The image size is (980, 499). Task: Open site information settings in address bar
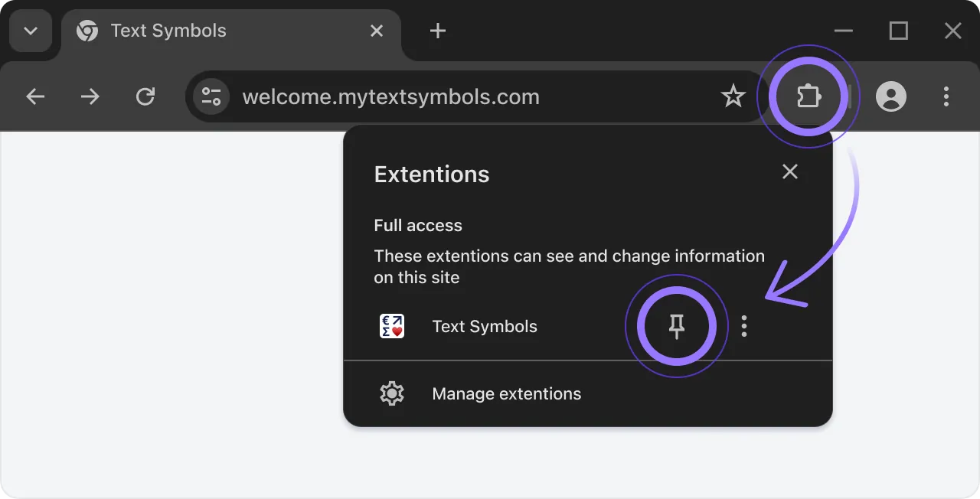tap(211, 96)
